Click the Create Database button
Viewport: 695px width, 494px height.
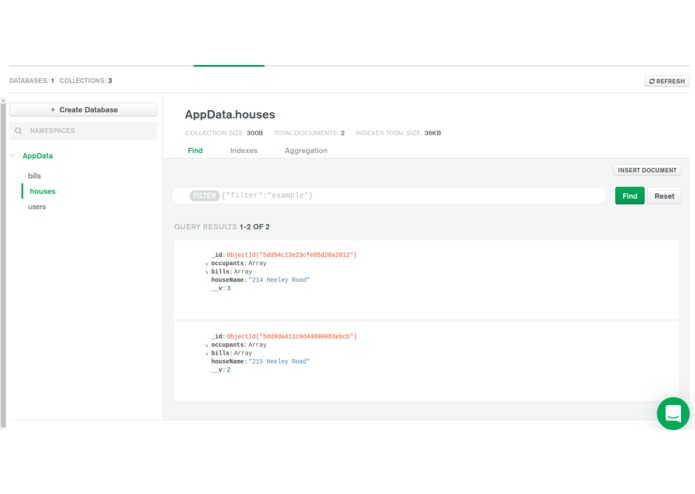click(83, 109)
